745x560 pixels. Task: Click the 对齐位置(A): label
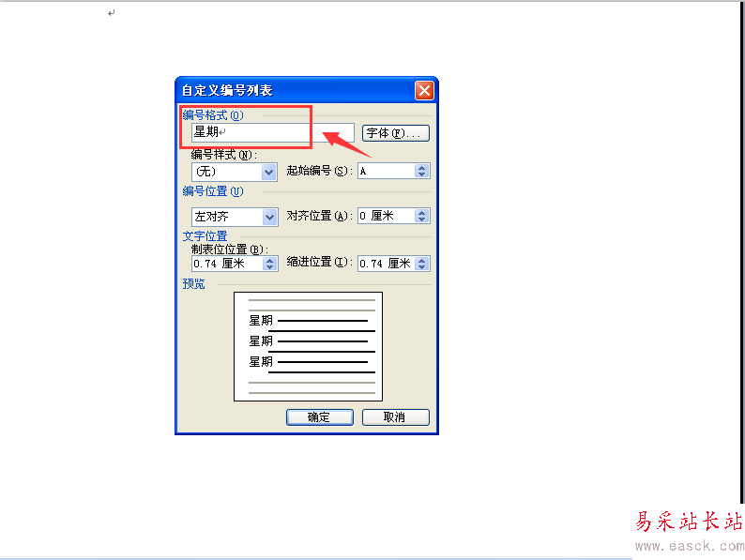tap(319, 216)
